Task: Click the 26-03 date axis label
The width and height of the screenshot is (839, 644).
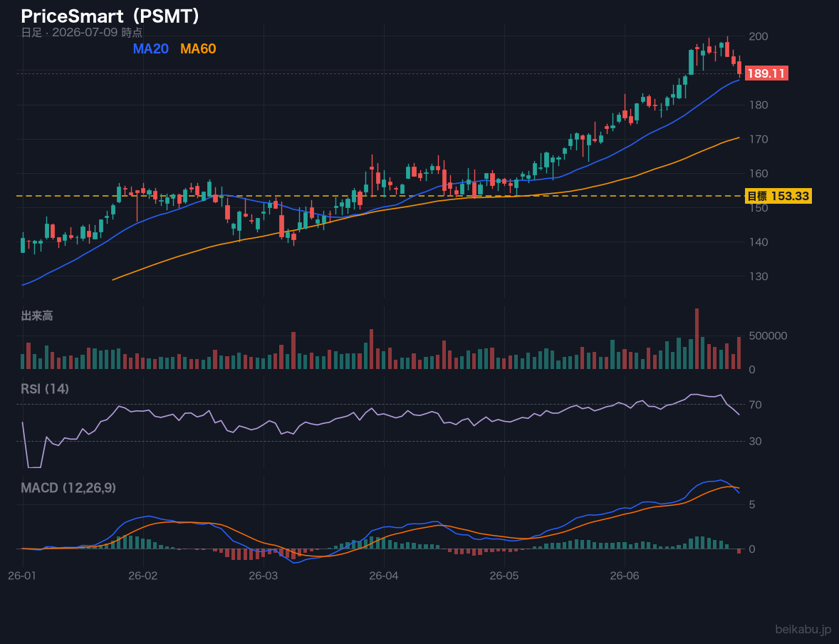Action: (x=264, y=576)
